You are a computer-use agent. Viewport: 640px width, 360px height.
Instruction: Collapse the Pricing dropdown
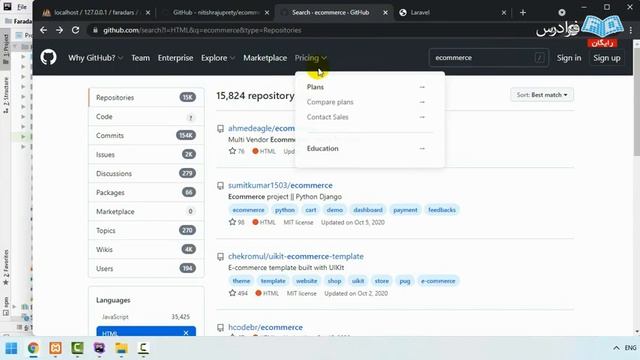pos(311,58)
